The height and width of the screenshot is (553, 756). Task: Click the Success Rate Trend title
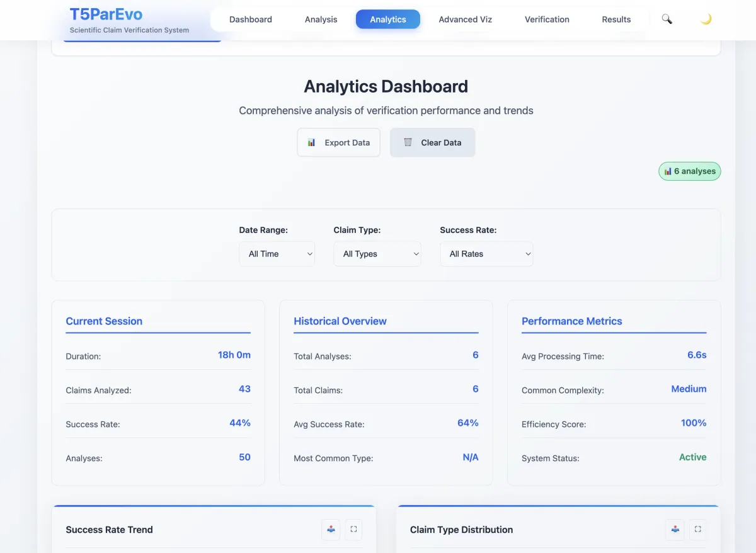[110, 530]
